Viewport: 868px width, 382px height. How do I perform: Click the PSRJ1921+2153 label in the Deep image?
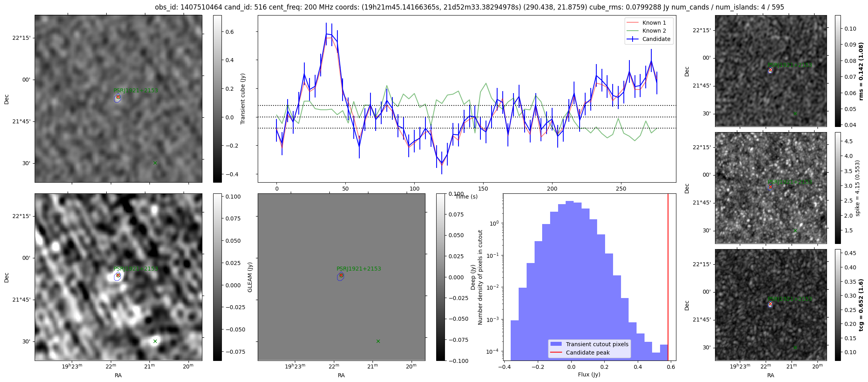click(135, 269)
